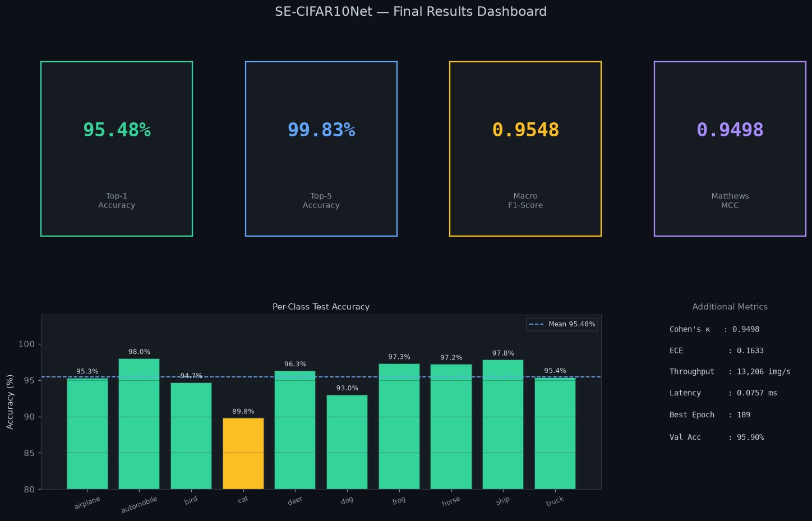Select the Top-1 Accuracy card value 95.48%
The image size is (812, 521).
[117, 130]
